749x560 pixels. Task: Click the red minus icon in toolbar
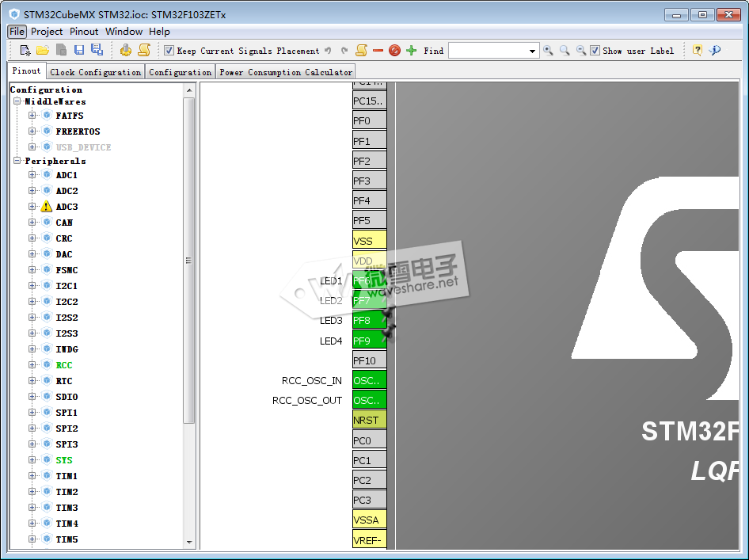[378, 51]
